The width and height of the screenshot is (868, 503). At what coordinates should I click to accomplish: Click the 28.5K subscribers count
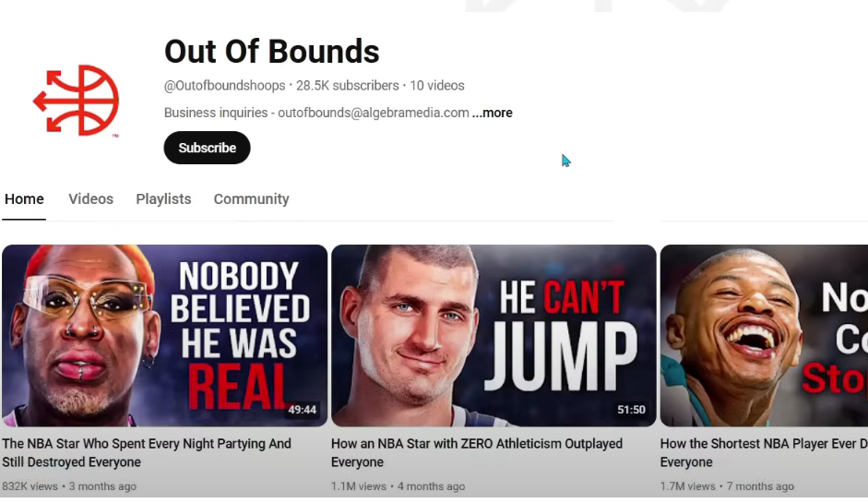coord(347,86)
